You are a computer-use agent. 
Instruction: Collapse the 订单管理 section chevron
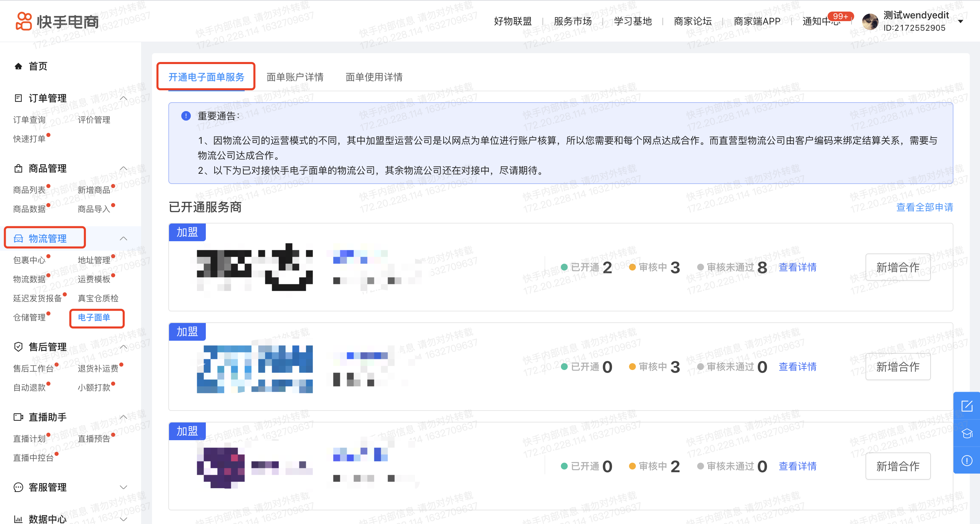pos(123,98)
